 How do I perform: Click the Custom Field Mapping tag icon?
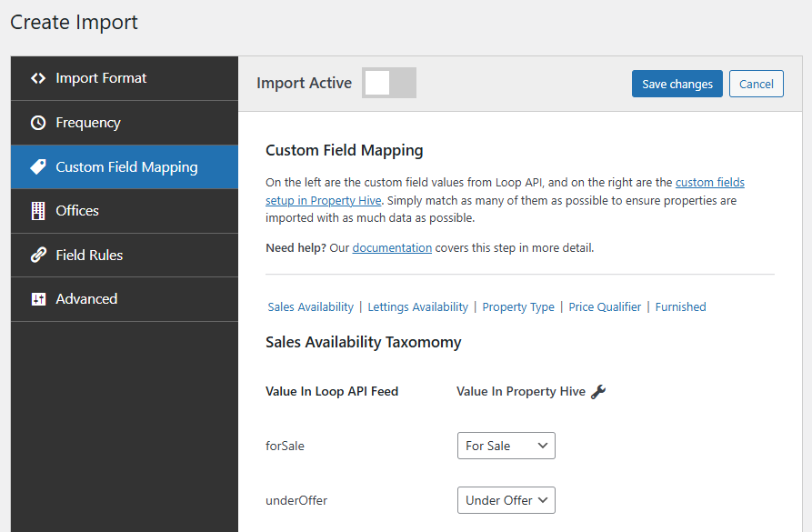click(x=38, y=167)
